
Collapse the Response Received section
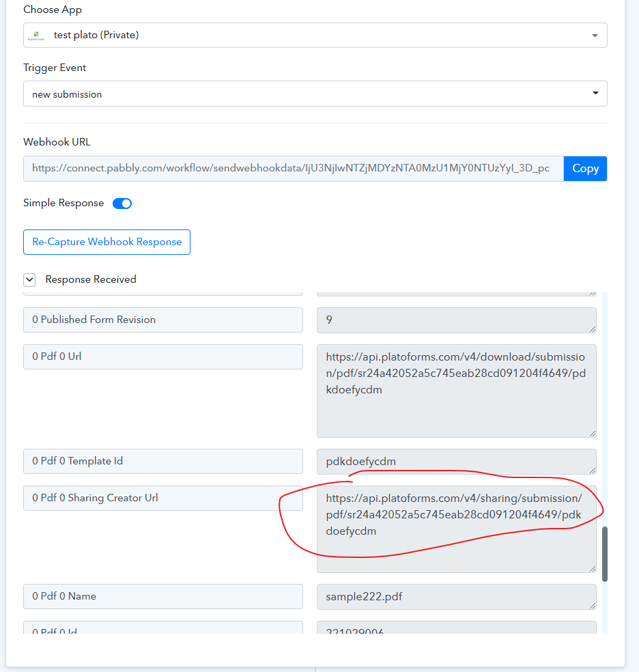point(29,280)
